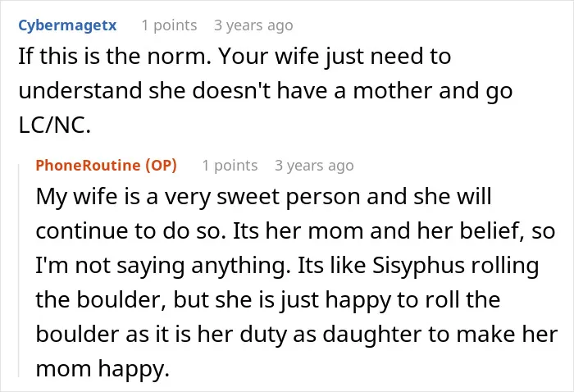The height and width of the screenshot is (392, 574).
Task: Click the (OP) tag after PhoneRoutine
Action: pyautogui.click(x=161, y=166)
